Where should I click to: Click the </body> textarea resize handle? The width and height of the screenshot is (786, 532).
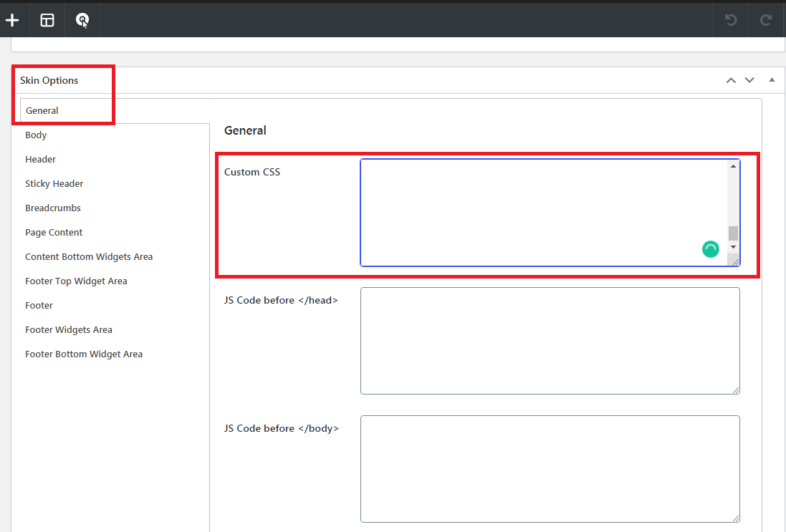pyautogui.click(x=735, y=518)
